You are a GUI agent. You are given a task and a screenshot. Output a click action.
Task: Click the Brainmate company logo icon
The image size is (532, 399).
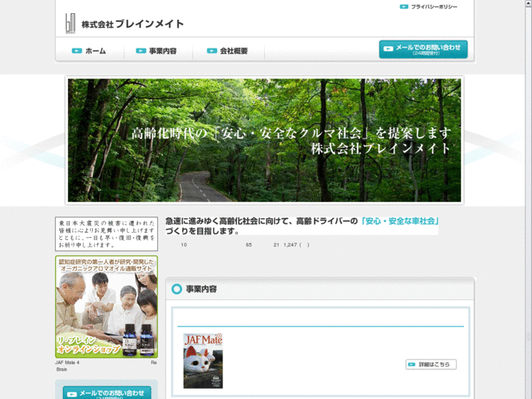click(x=70, y=23)
